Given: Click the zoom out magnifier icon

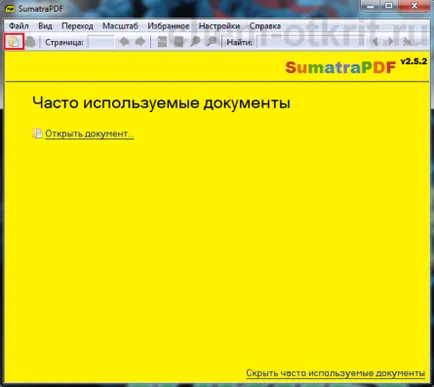Looking at the screenshot, I should click(x=195, y=42).
